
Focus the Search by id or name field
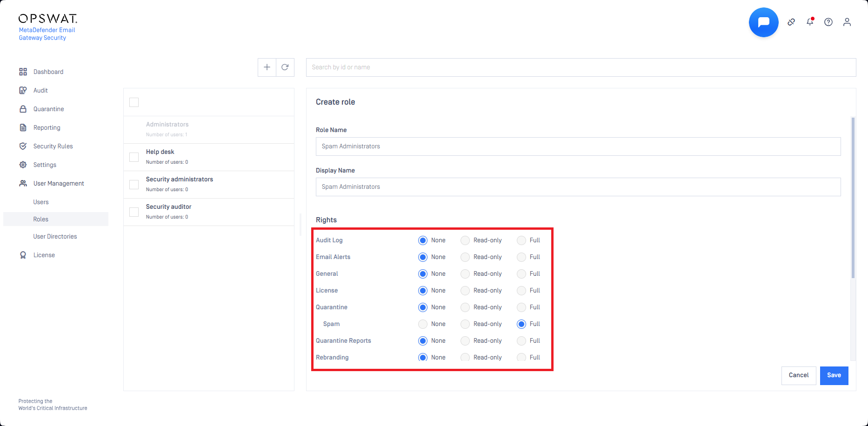click(x=581, y=67)
